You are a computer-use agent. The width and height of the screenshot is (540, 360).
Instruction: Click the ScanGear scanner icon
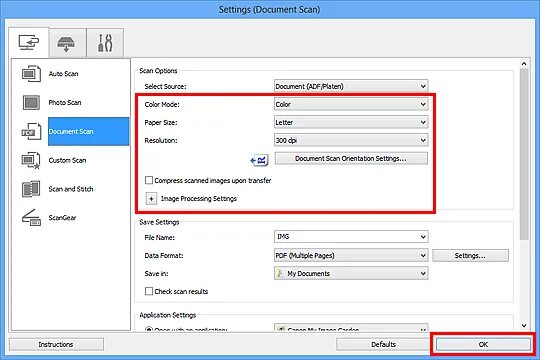click(31, 218)
